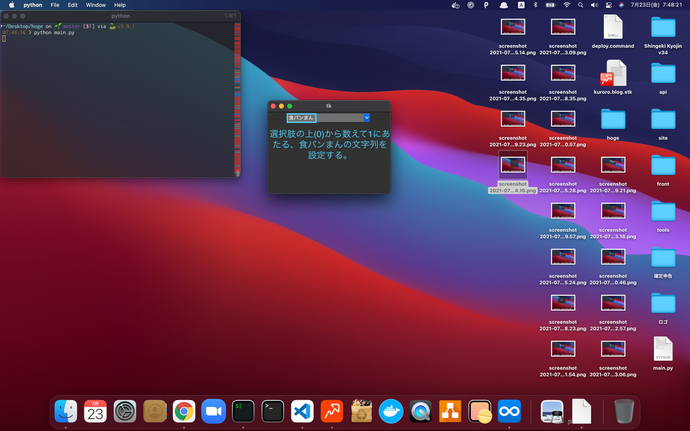Select screenshot 2021-07...5.28.png thumbnail
This screenshot has width=690, height=431.
point(563,165)
